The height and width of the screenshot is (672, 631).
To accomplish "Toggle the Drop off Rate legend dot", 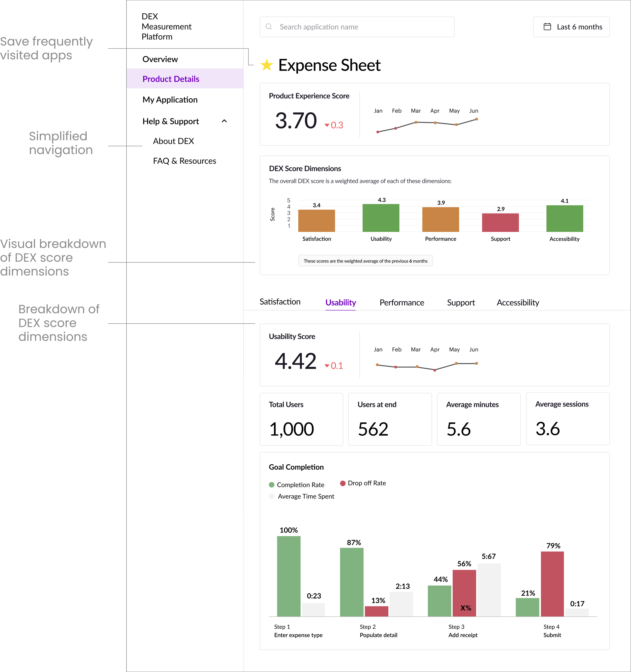I will point(343,483).
